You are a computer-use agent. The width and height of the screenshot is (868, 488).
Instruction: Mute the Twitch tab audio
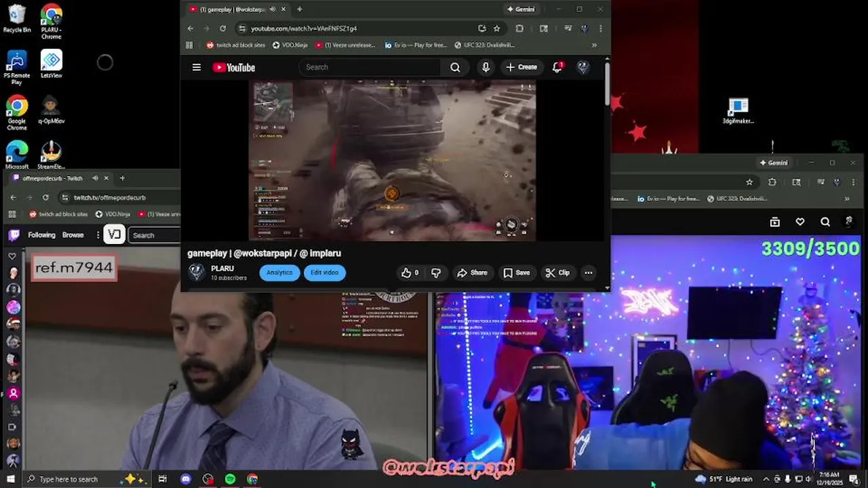[x=95, y=178]
